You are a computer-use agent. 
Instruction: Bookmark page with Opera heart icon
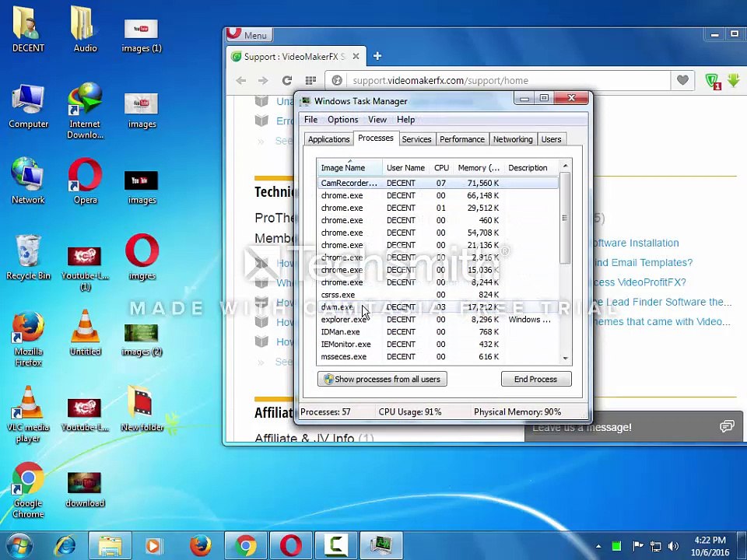(x=682, y=80)
